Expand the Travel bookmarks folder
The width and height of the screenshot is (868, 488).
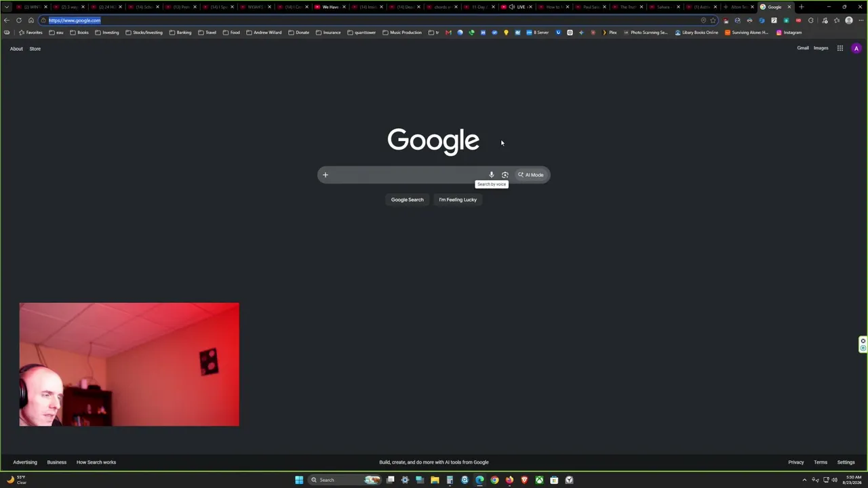pos(207,33)
